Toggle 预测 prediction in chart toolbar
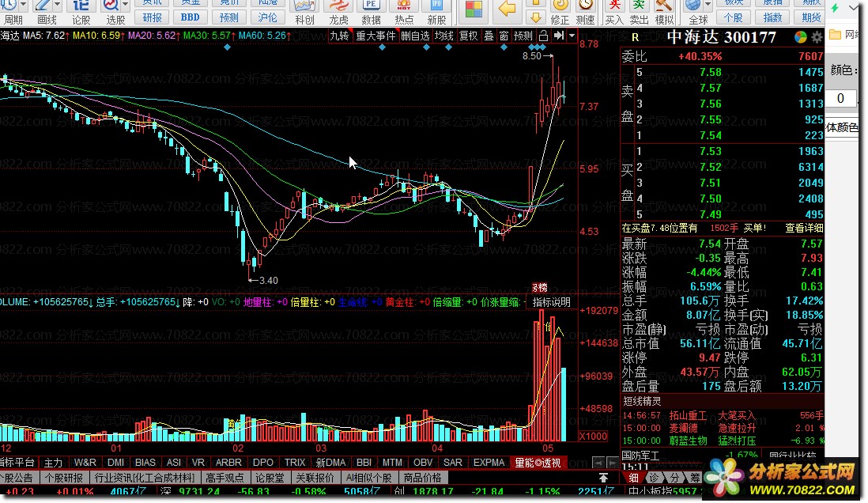 (x=523, y=36)
